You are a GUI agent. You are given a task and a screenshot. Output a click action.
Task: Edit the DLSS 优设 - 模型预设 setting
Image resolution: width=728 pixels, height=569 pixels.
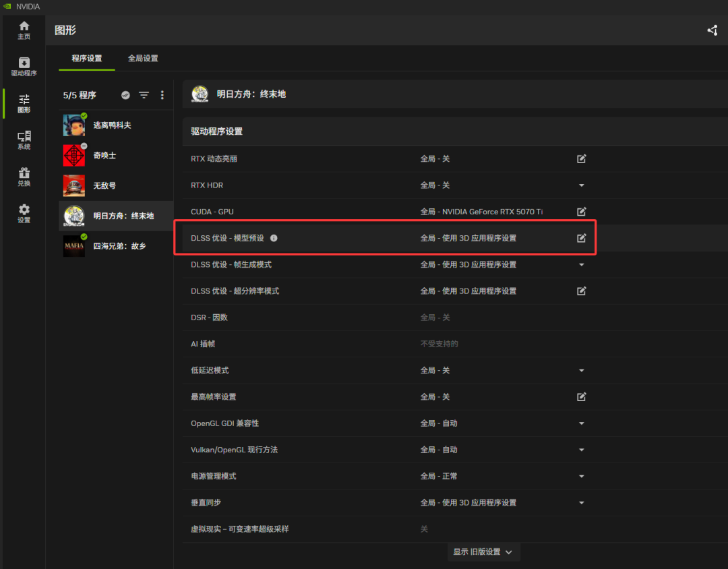[581, 238]
